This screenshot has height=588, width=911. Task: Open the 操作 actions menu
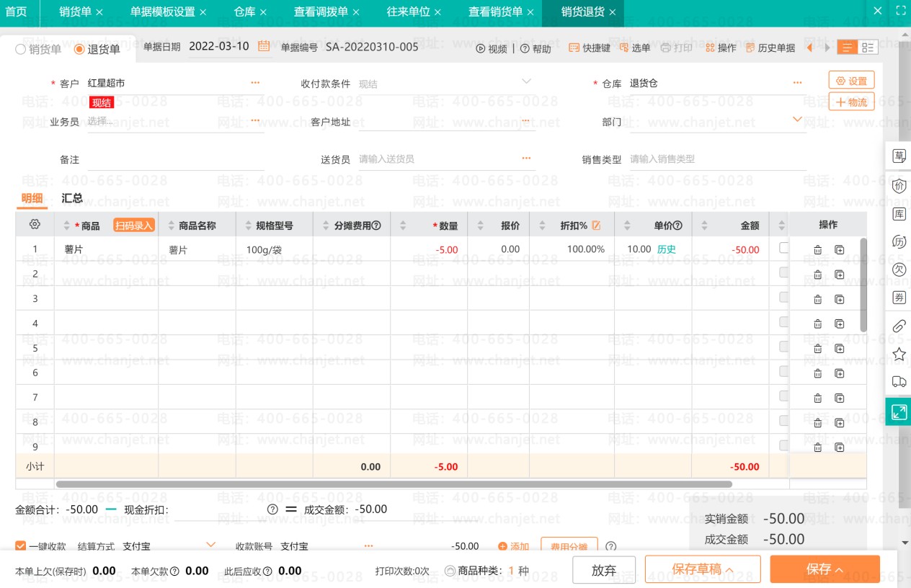pyautogui.click(x=721, y=48)
